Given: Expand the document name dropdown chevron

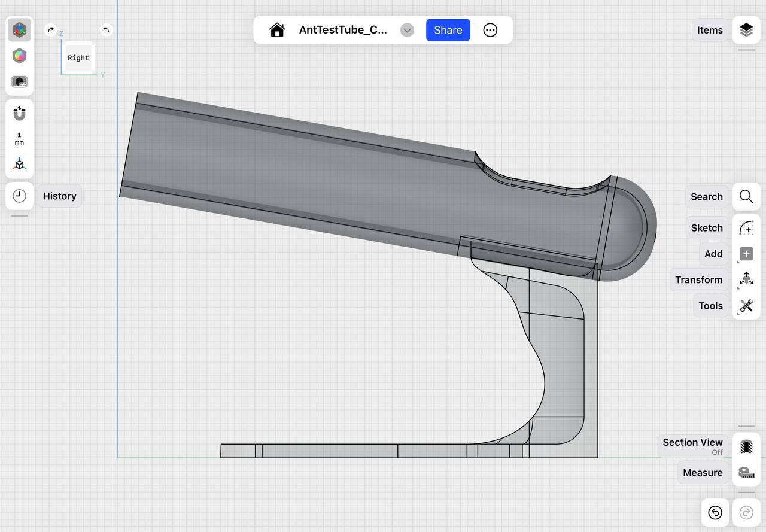Looking at the screenshot, I should (407, 30).
